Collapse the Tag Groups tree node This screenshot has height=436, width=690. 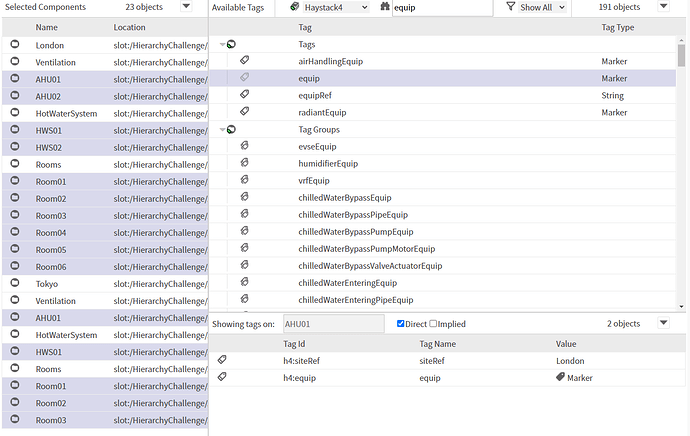pyautogui.click(x=222, y=129)
